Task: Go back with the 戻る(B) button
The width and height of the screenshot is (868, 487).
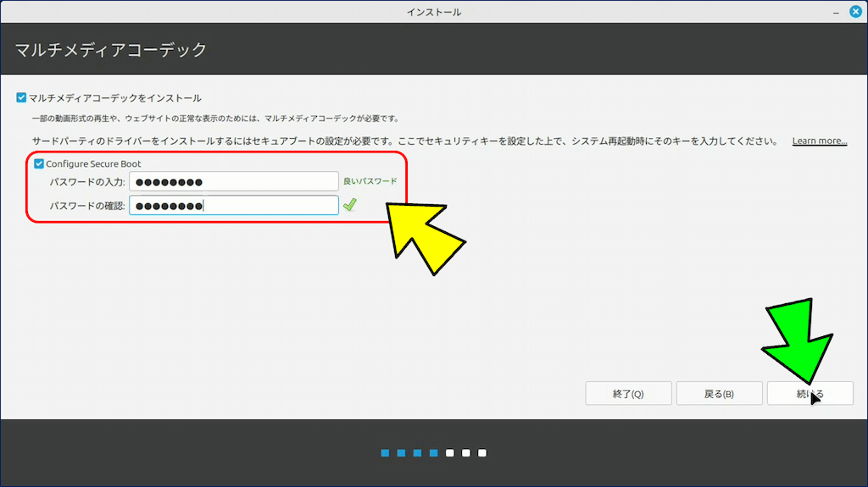Action: click(719, 394)
